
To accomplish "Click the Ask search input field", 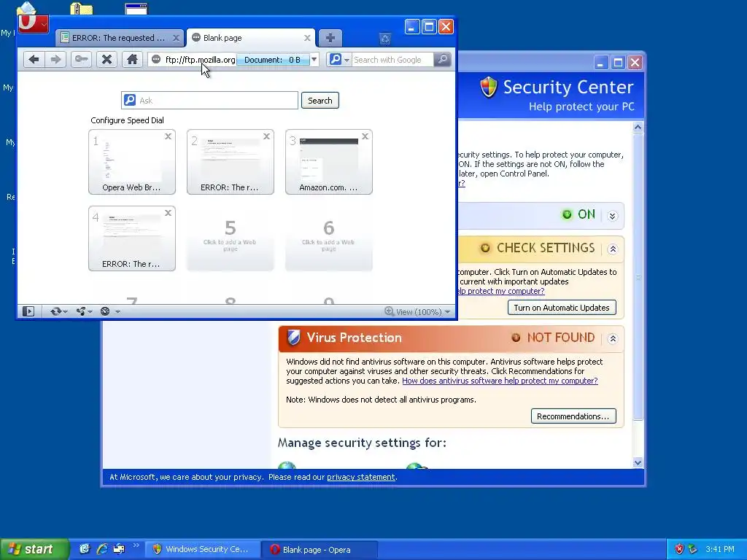I will coord(209,101).
